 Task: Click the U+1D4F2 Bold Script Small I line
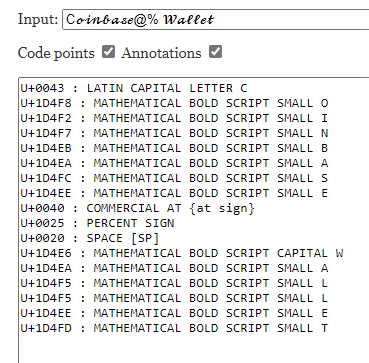coord(174,118)
